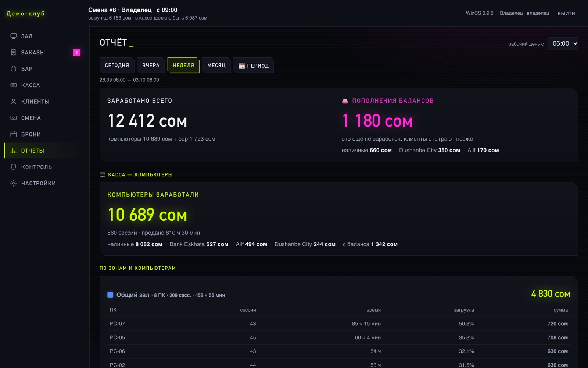The height and width of the screenshot is (368, 588).
Task: Choose the custom ПЕРИОД button
Action: click(x=254, y=66)
